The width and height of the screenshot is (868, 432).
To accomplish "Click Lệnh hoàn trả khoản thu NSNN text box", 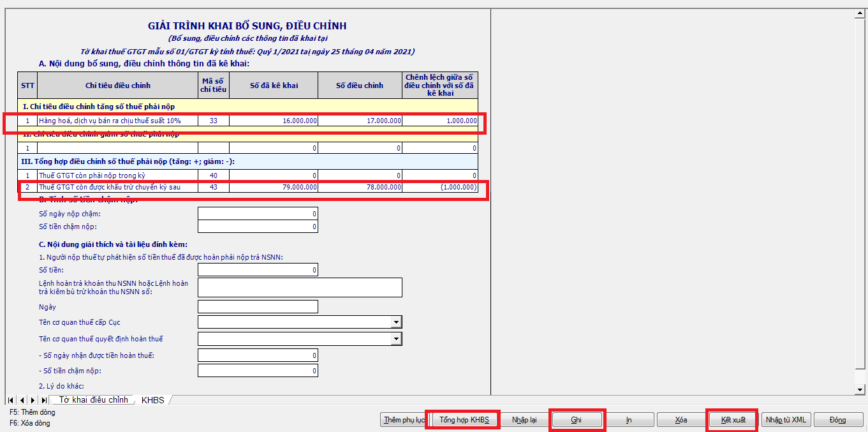I will tap(300, 287).
